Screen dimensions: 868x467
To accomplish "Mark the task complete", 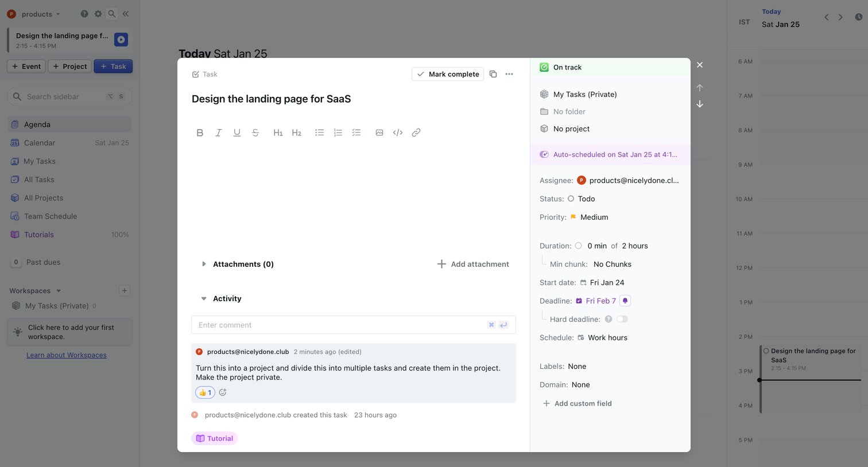I will [448, 74].
